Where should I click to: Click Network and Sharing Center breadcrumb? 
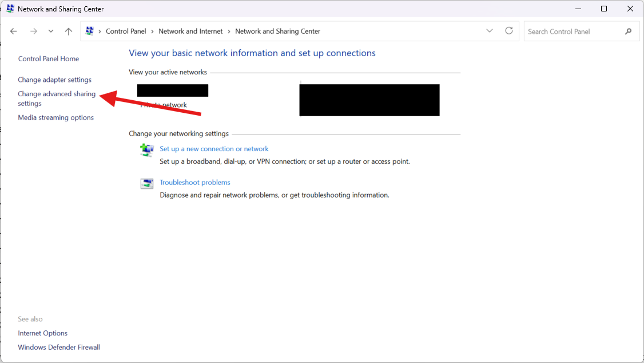pos(277,31)
